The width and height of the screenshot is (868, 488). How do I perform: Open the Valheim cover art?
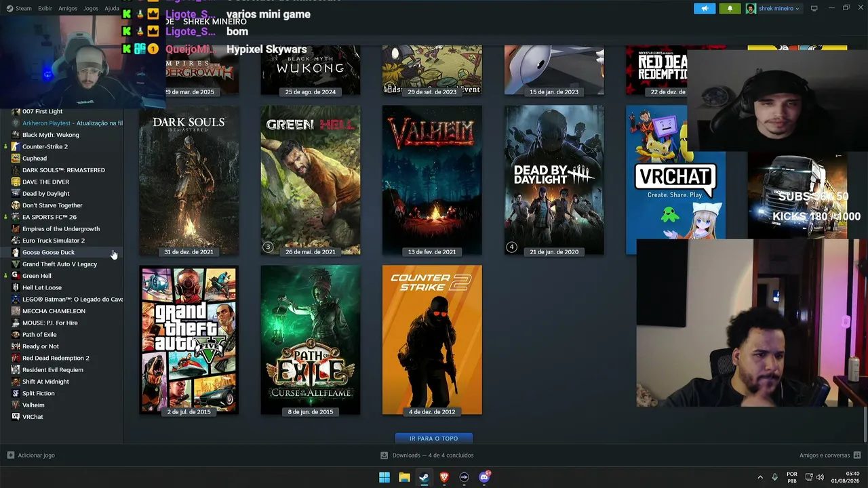(x=432, y=180)
